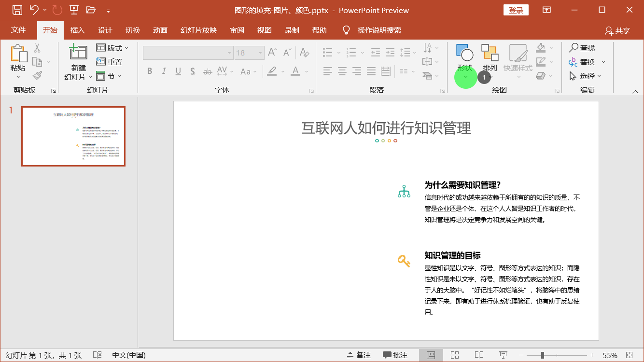Click the Redo icon in quick access toolbar

(x=57, y=10)
